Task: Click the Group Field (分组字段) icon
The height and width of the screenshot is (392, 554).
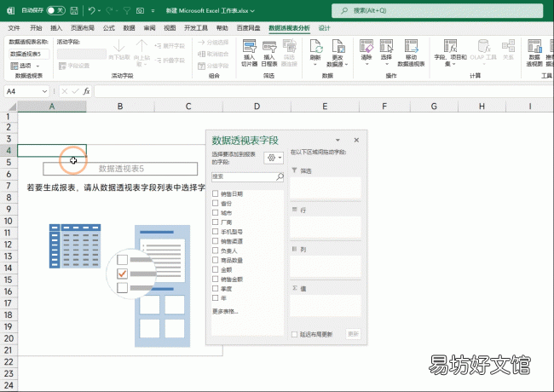Action: (201, 66)
